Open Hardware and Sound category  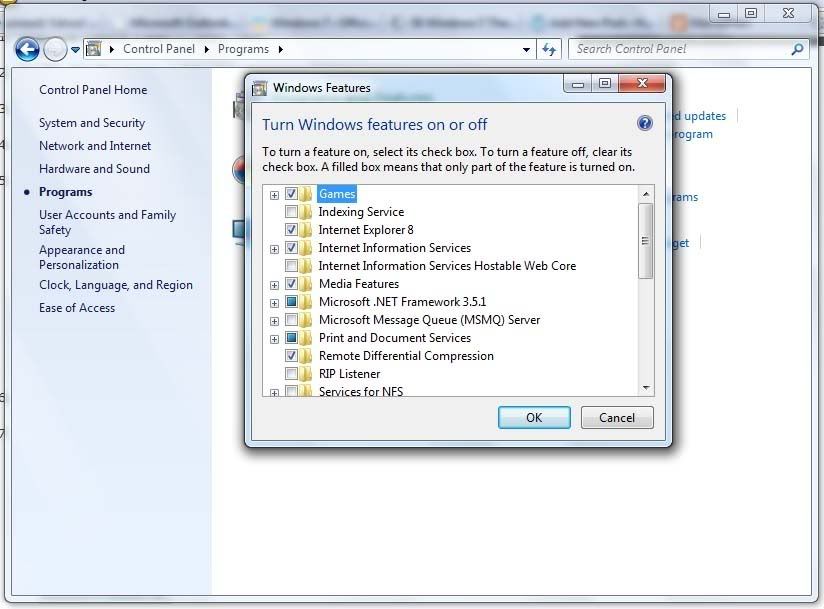tap(95, 169)
